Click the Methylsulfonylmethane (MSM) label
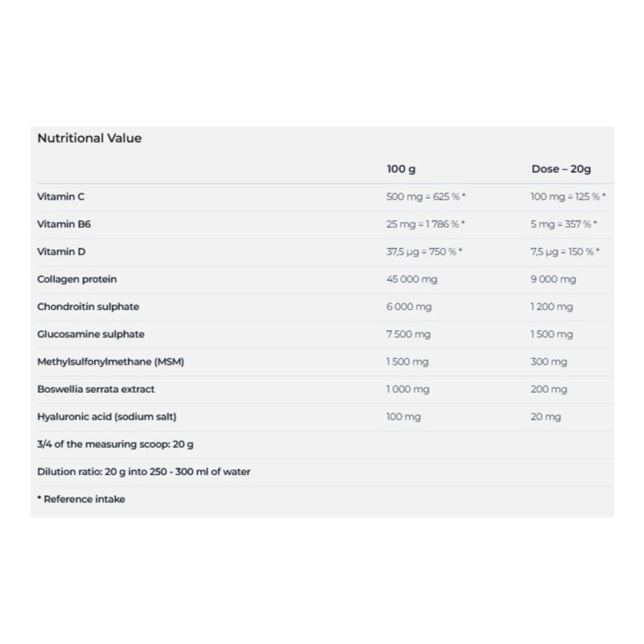Screen dimensions: 644x644 coord(111,361)
